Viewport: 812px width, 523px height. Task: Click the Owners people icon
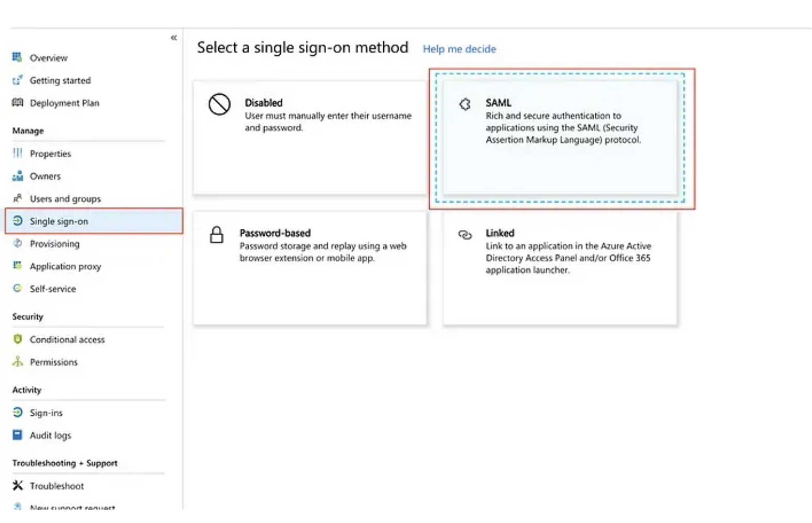click(x=18, y=176)
